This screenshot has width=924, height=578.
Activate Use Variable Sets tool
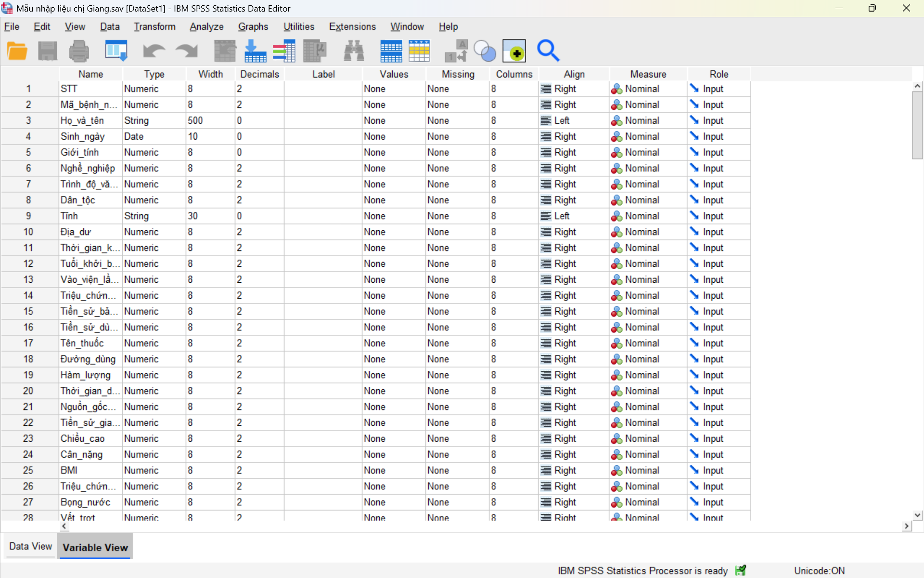click(485, 51)
